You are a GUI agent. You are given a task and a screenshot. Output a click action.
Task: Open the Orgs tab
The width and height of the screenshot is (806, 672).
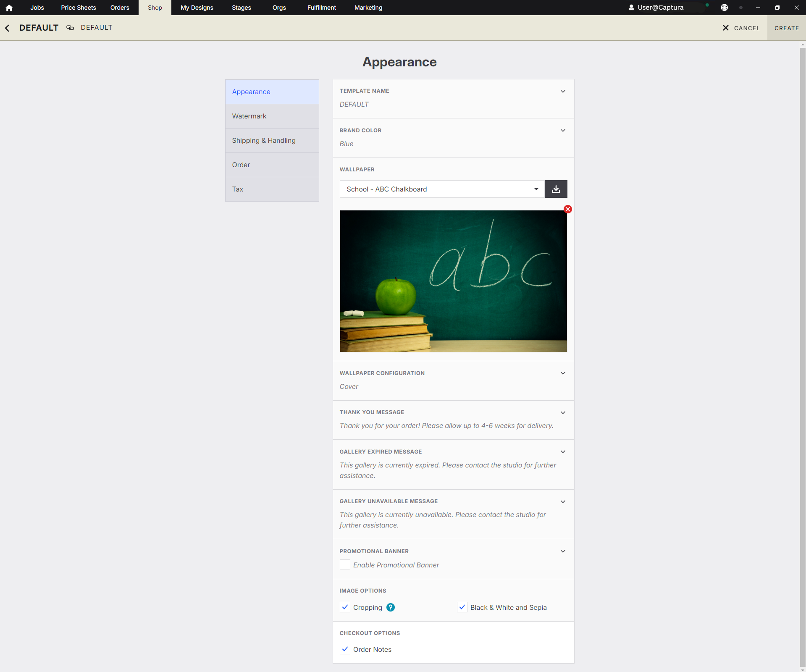click(279, 8)
